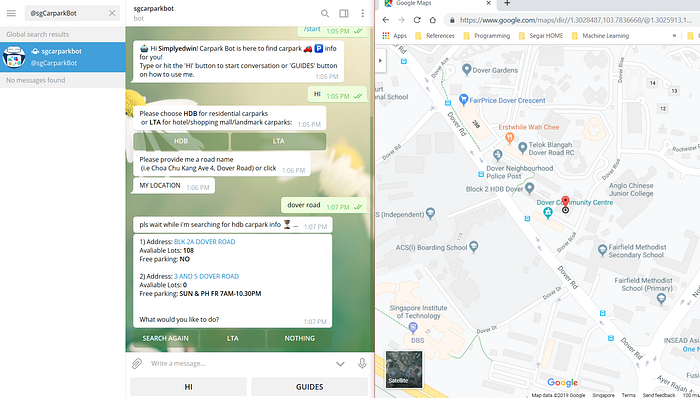Viewport: 700px width, 398px height.
Task: Open the chat three-dot options menu
Action: 362,13
